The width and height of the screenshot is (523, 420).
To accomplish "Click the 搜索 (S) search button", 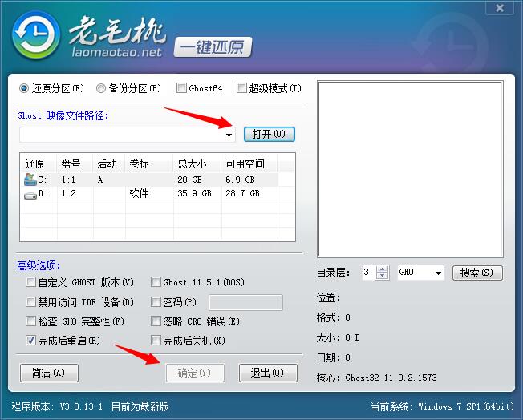I will 477,273.
